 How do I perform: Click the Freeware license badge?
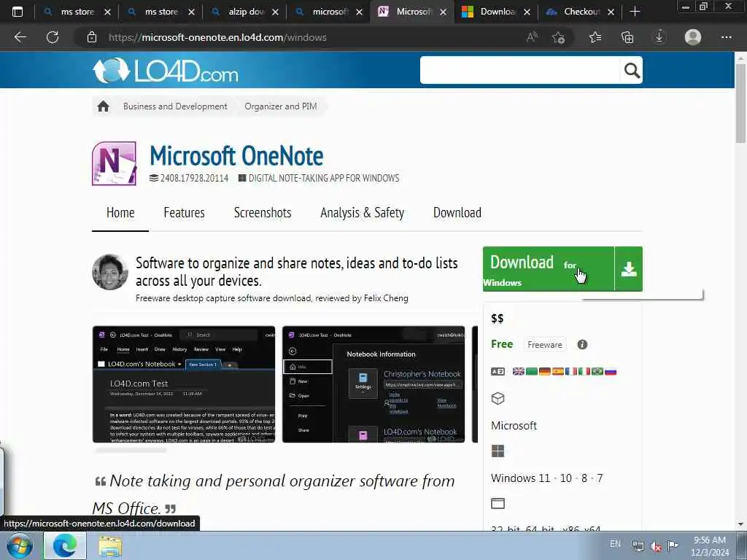(544, 344)
